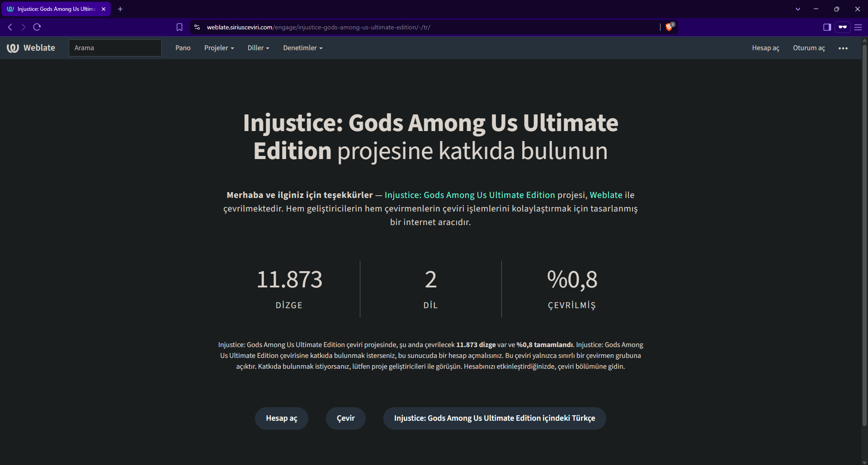Open the tab search chevron
The width and height of the screenshot is (868, 465).
coord(798,9)
